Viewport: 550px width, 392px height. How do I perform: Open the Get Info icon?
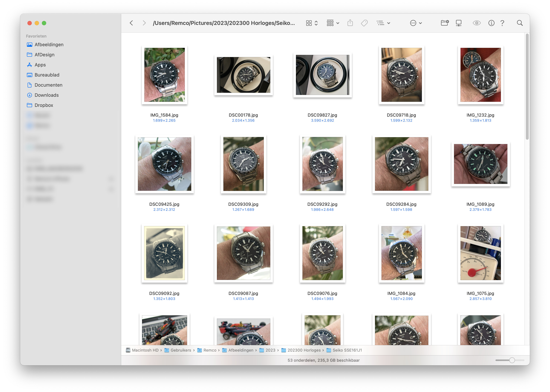(491, 23)
